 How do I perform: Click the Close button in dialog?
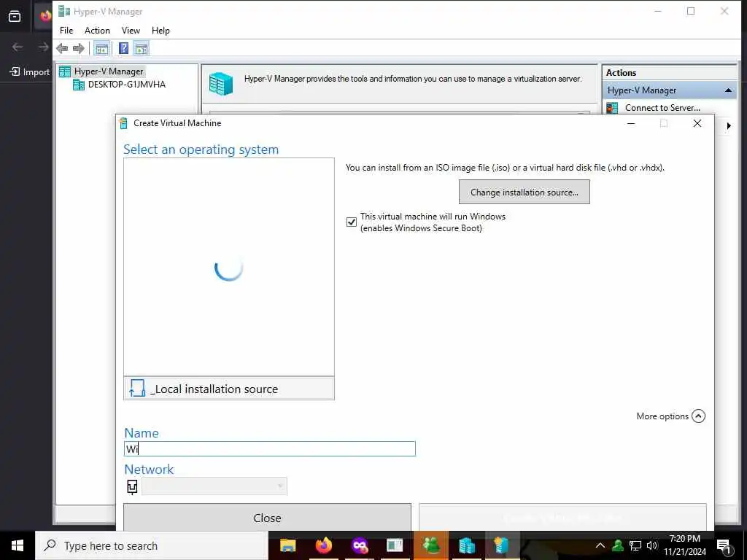(267, 518)
